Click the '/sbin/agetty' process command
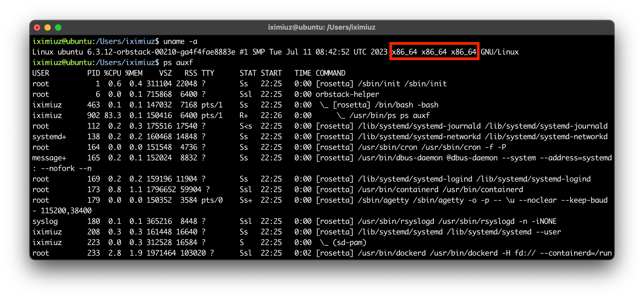This screenshot has height=299, width=644. (462, 200)
